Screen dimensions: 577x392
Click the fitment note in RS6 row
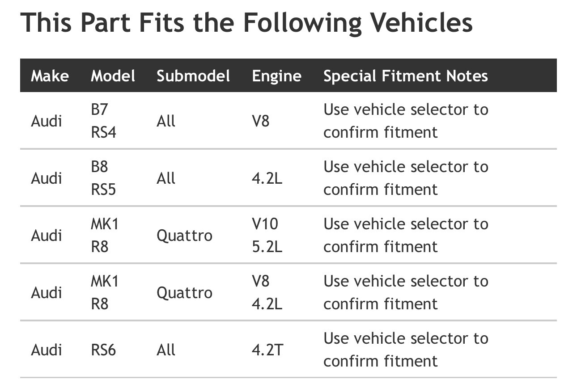click(406, 350)
